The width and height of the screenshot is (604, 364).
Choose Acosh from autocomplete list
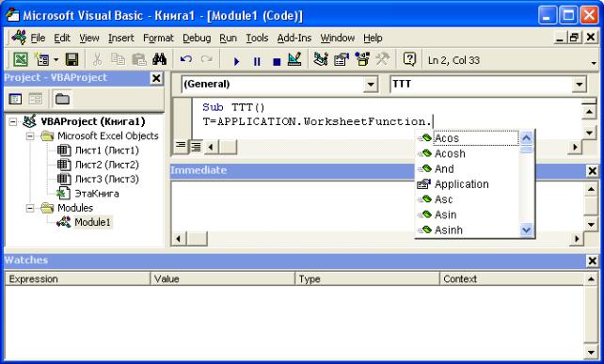point(450,153)
